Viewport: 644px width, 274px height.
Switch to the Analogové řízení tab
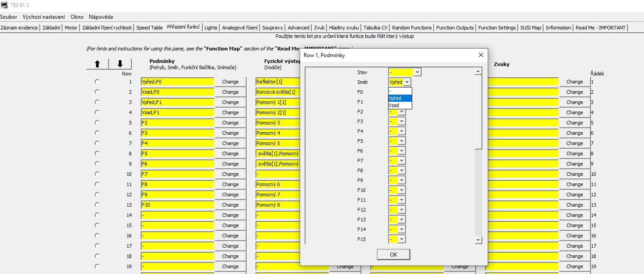240,28
